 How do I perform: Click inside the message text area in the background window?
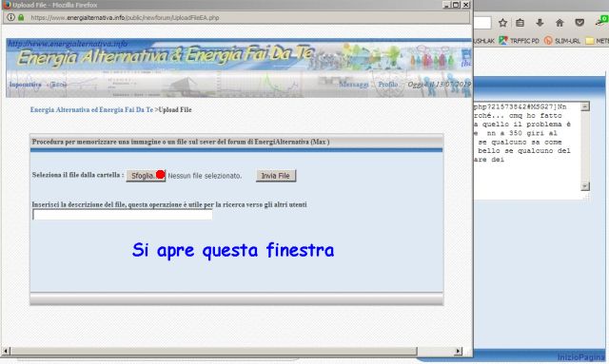click(x=527, y=150)
